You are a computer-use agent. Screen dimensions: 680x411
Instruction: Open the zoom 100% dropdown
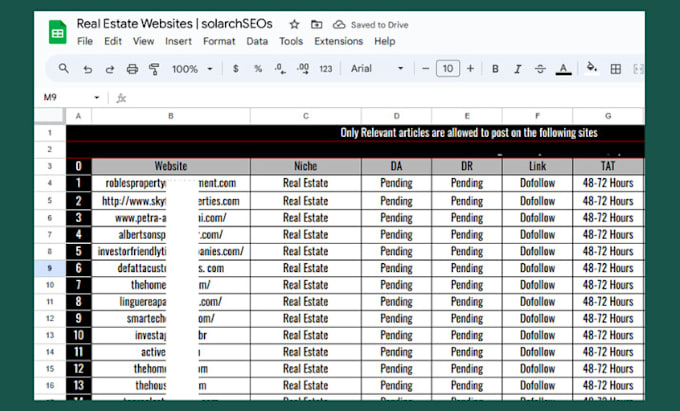tap(192, 69)
